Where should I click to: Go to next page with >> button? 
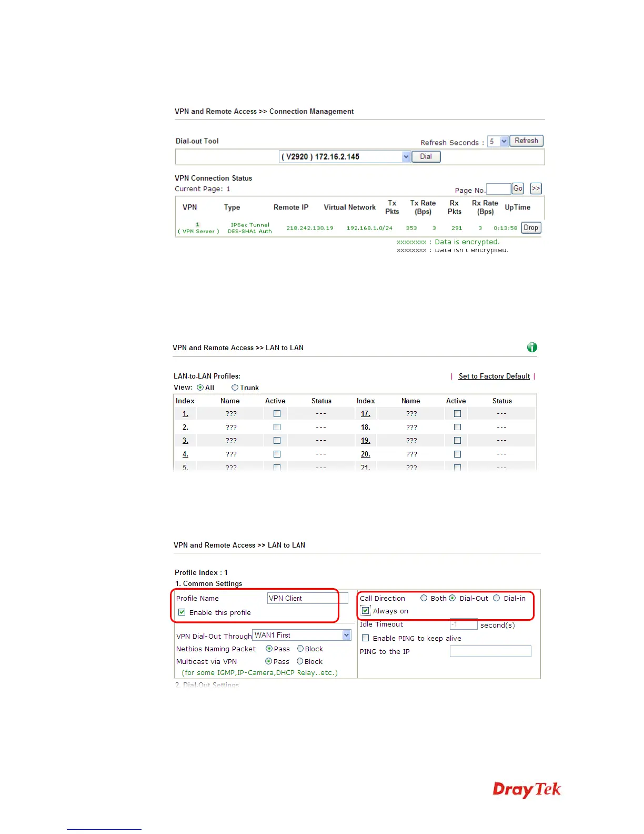(x=536, y=188)
